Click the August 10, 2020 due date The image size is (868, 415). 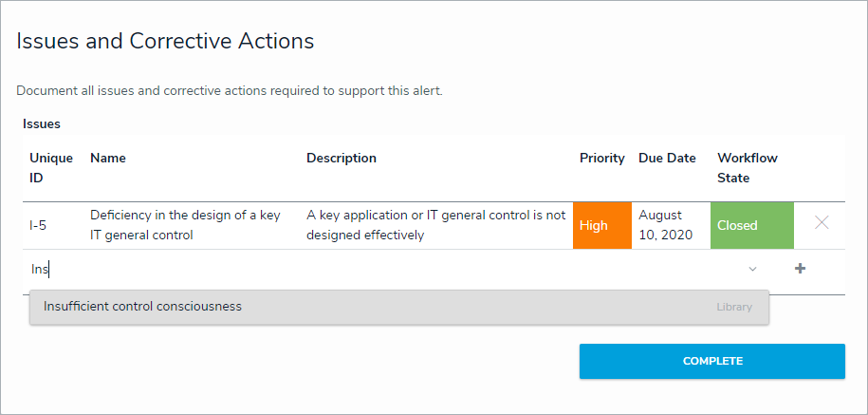point(660,225)
